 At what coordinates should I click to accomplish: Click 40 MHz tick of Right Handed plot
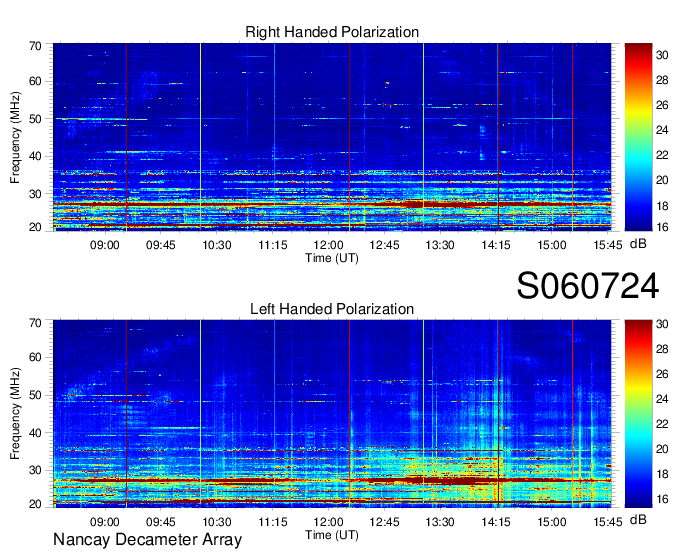pos(35,156)
